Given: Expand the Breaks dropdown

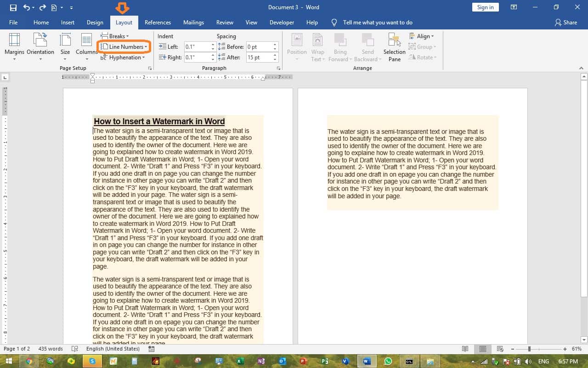Looking at the screenshot, I should (x=115, y=36).
